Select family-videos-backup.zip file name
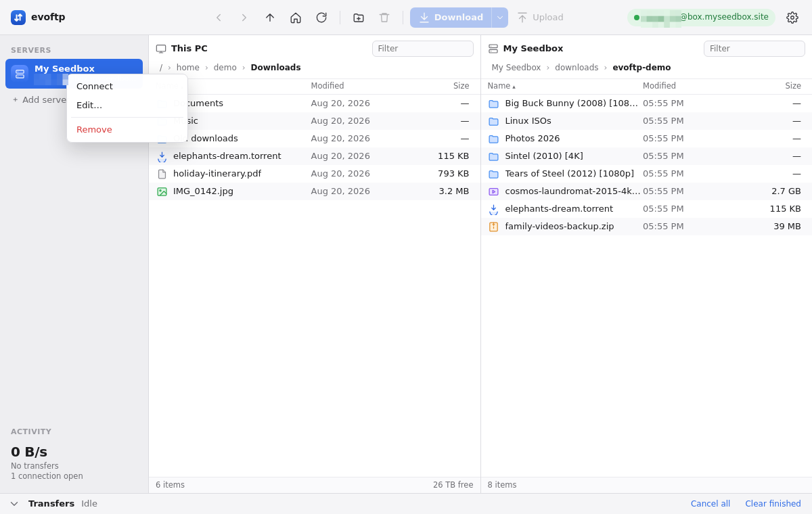 [x=560, y=227]
